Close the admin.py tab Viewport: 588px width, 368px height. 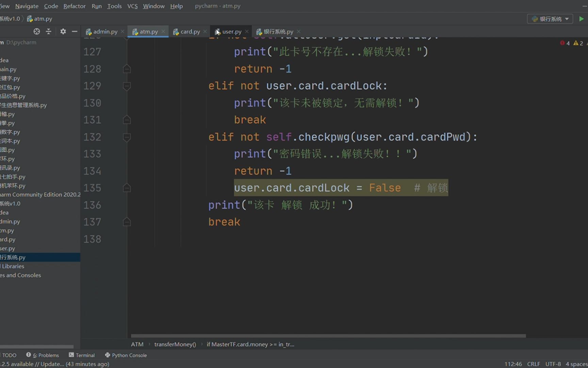tap(122, 31)
